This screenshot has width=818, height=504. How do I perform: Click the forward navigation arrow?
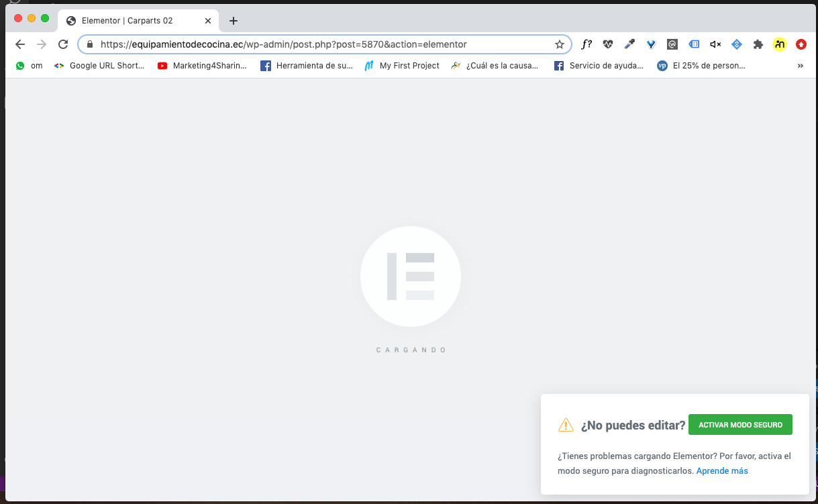42,44
